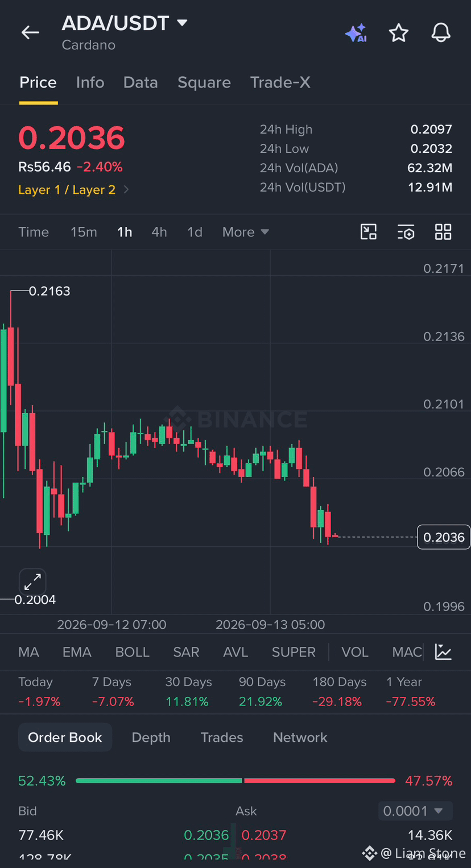
Task: Open the chart drawing tools icon
Action: (x=369, y=232)
